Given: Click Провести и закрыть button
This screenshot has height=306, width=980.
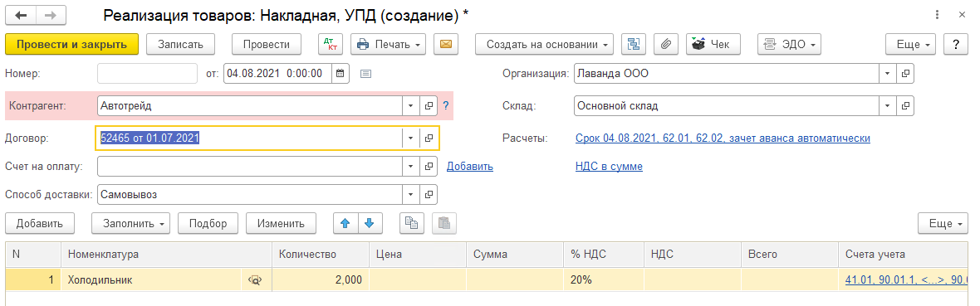Looking at the screenshot, I should point(71,44).
